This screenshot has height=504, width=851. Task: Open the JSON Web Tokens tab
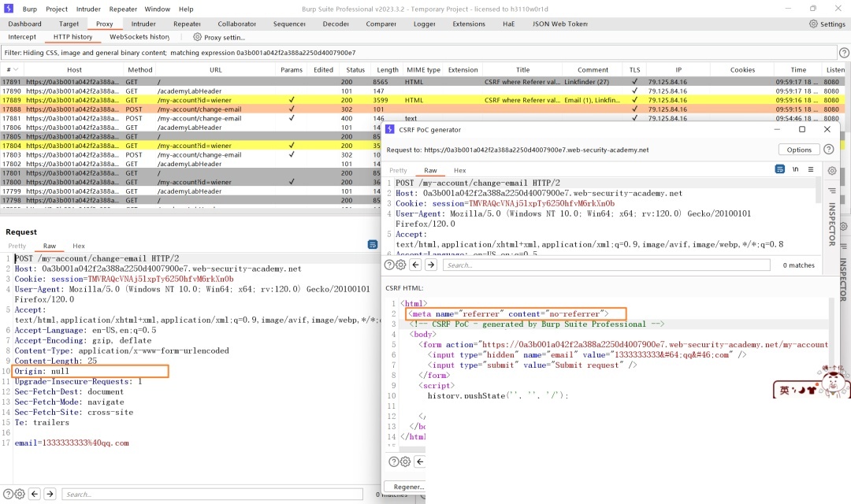[560, 24]
